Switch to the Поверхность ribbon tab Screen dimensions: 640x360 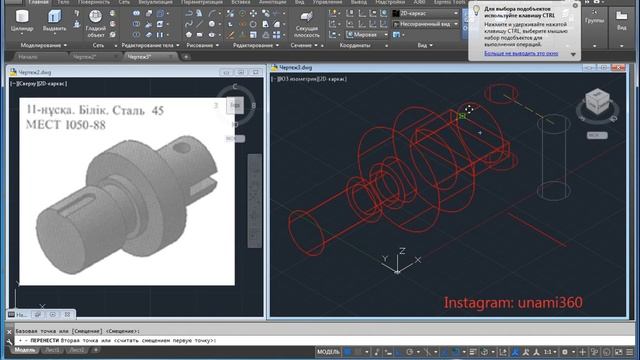pos(93,2)
